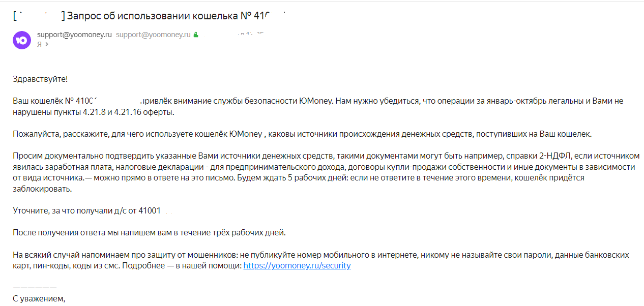Click the line После получения ответа
The image size is (644, 306).
(150, 233)
